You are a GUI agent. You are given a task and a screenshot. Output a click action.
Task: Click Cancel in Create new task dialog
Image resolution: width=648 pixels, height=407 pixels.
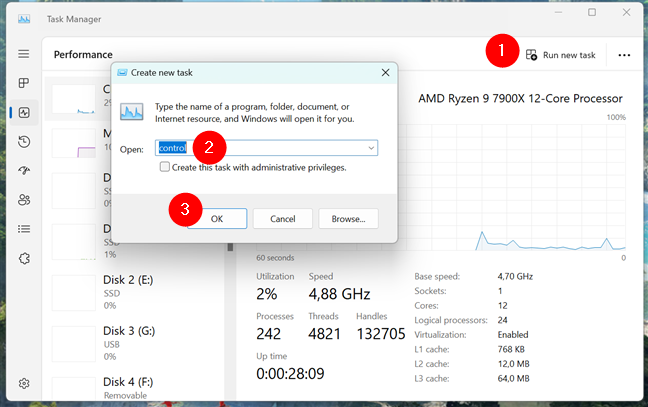click(x=283, y=219)
